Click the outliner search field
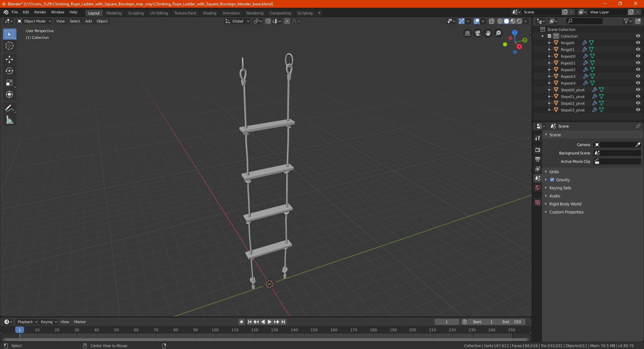 (584, 21)
